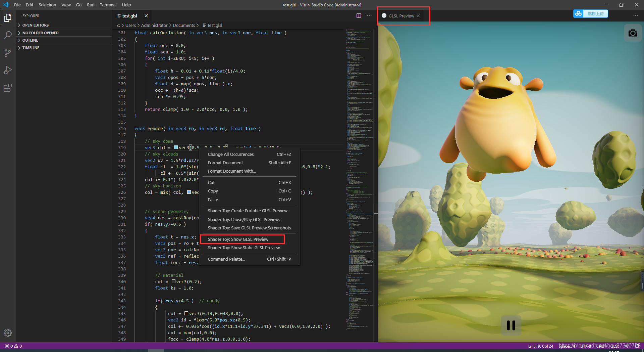Click blue color swatch on line 319
This screenshot has width=644, height=352.
pyautogui.click(x=176, y=147)
